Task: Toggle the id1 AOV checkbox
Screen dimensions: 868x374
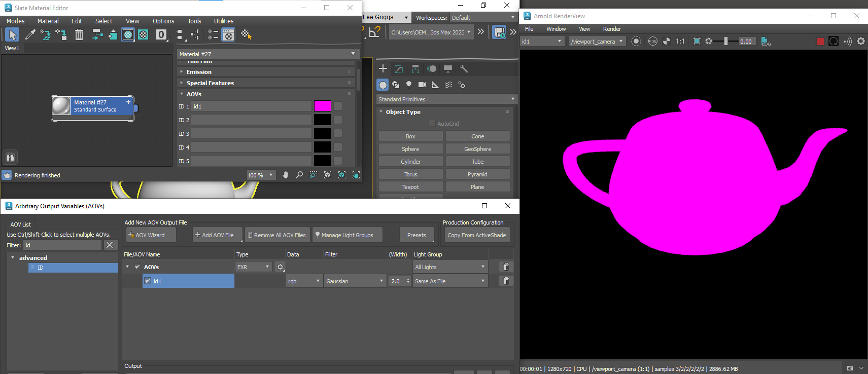Action: [x=148, y=281]
